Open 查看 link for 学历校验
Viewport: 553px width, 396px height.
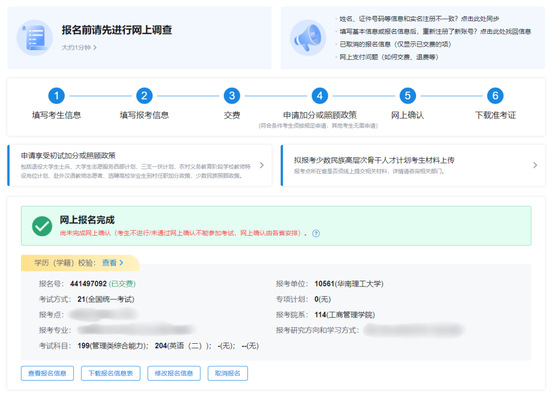[x=113, y=263]
